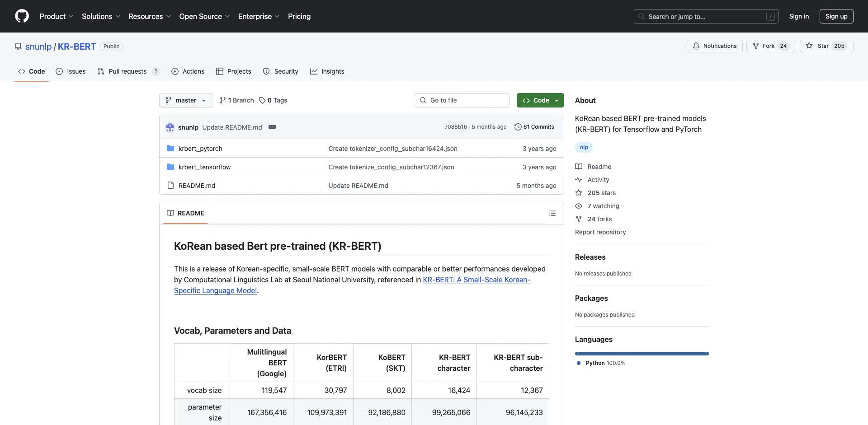Open the Enterprise dropdown
Image resolution: width=868 pixels, height=425 pixels.
[259, 16]
